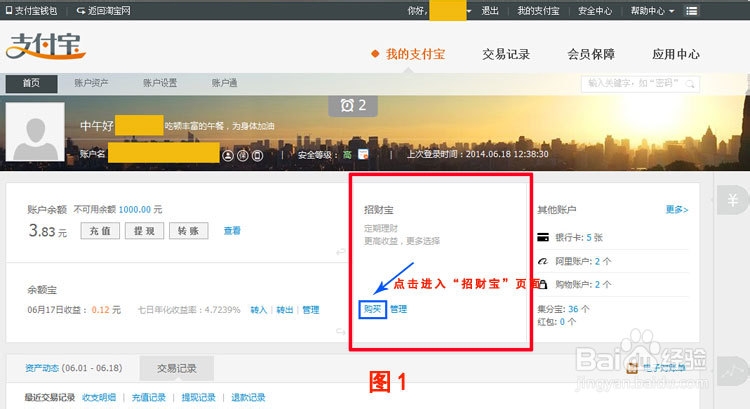750x409 pixels.
Task: Click the 购物账户 bag icon
Action: (x=543, y=284)
